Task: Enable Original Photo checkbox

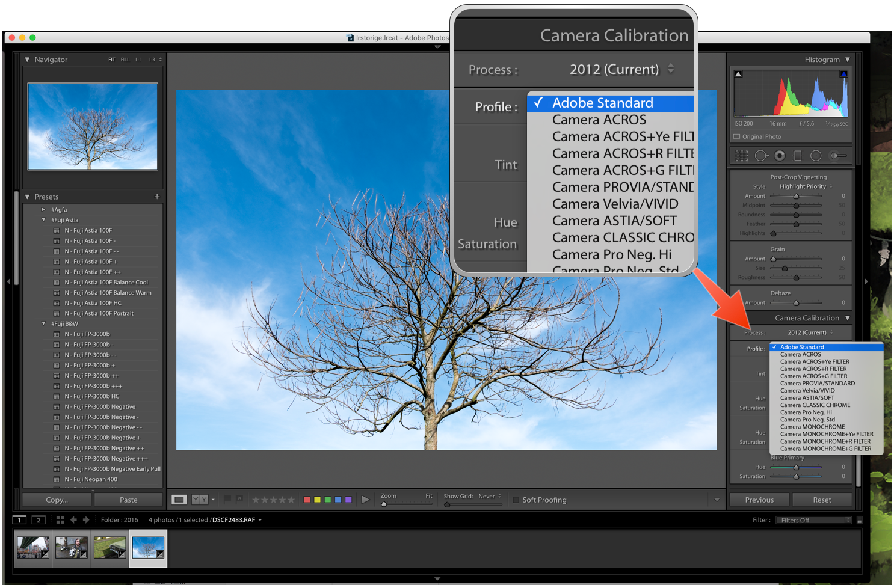Action: (x=736, y=136)
